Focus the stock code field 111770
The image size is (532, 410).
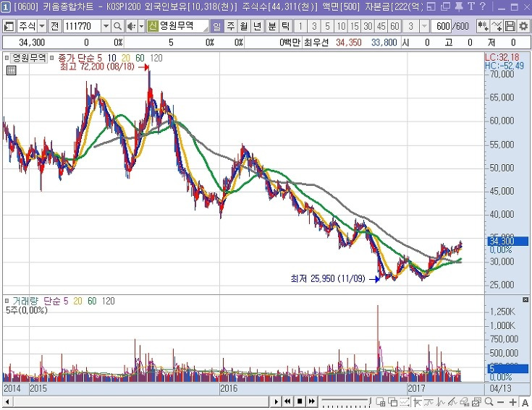click(82, 26)
